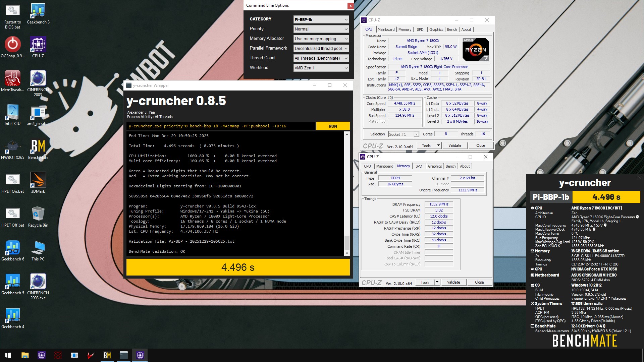Expand Tools arrow in upper CPU-Z window

(x=438, y=145)
